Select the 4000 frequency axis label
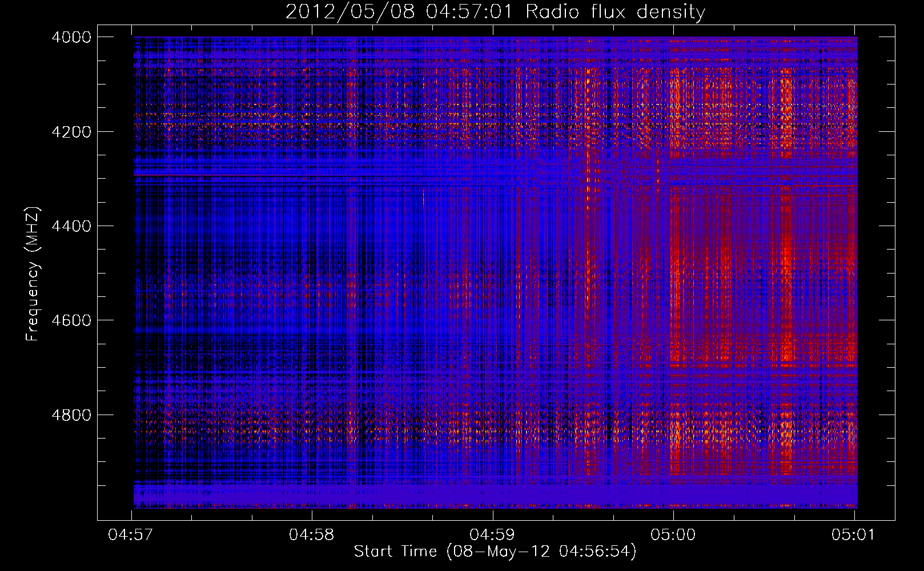This screenshot has width=924, height=571. click(71, 37)
